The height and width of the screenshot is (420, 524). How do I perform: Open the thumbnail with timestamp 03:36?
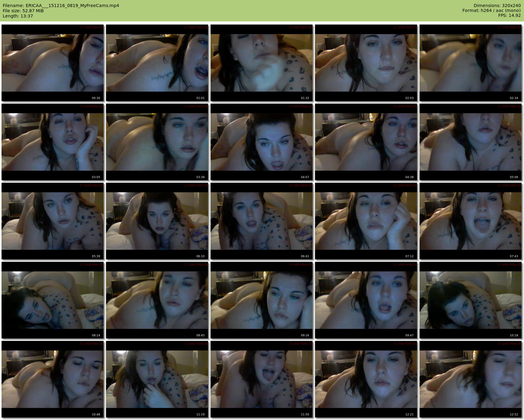coord(157,142)
